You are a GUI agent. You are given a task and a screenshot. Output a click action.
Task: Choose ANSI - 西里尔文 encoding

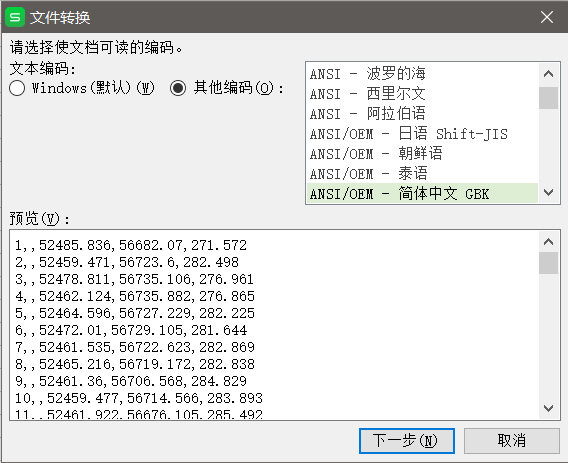(x=422, y=94)
